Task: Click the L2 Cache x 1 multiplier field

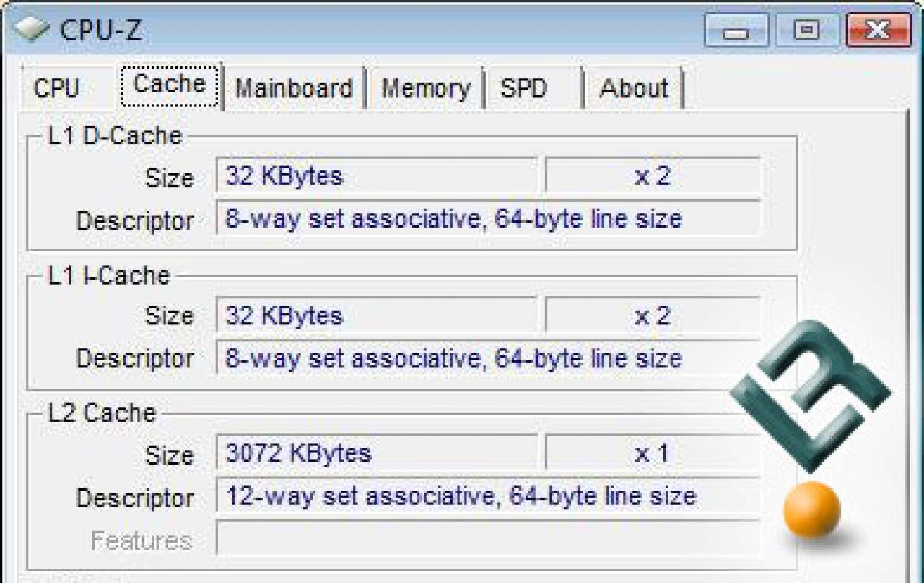Action: 653,453
